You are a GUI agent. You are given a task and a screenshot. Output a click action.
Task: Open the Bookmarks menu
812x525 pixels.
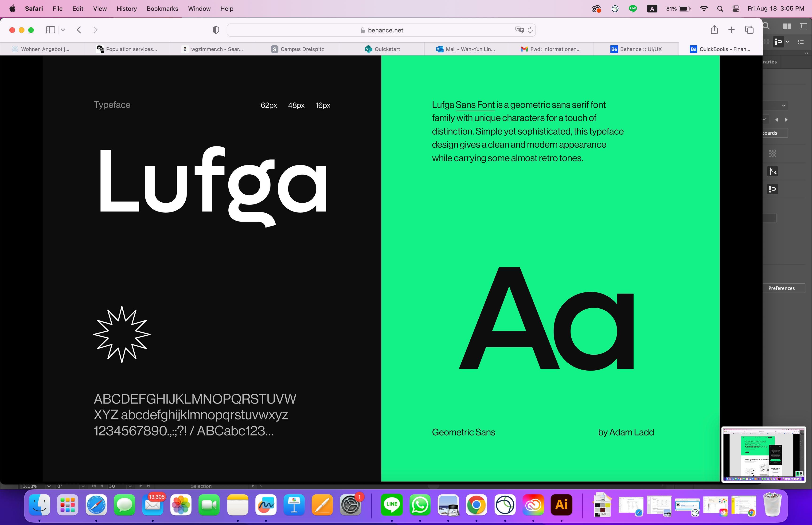tap(162, 9)
